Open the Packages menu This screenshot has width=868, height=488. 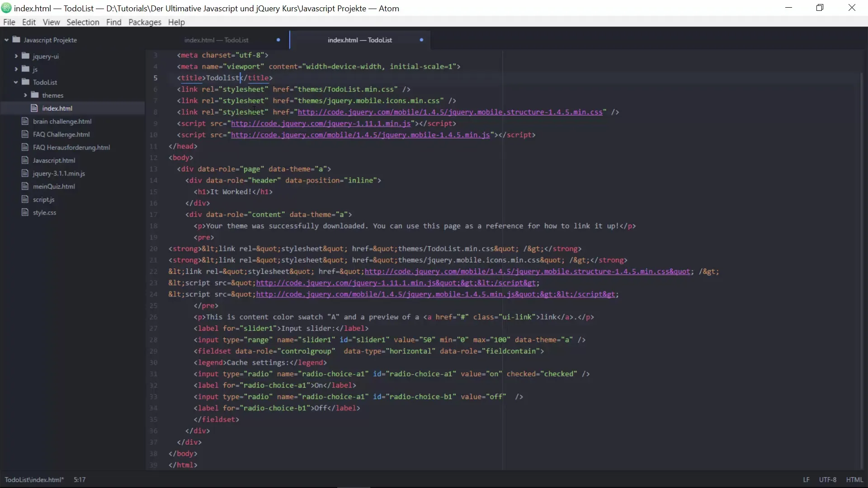145,22
